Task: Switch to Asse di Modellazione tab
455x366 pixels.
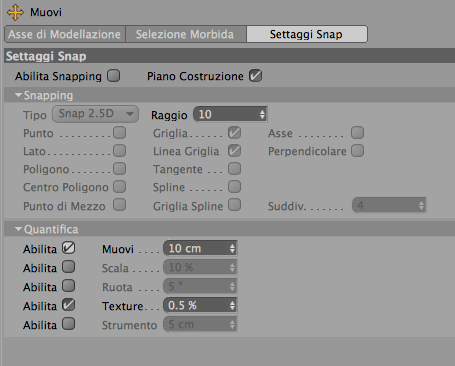Action: [65, 34]
